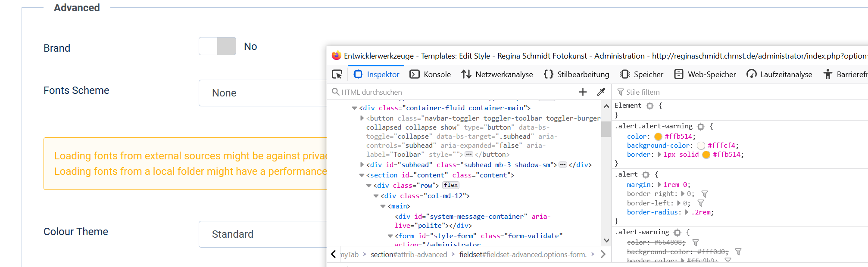Screen dimensions: 868x267
Task: Click the border-radius property name
Action: [653, 212]
